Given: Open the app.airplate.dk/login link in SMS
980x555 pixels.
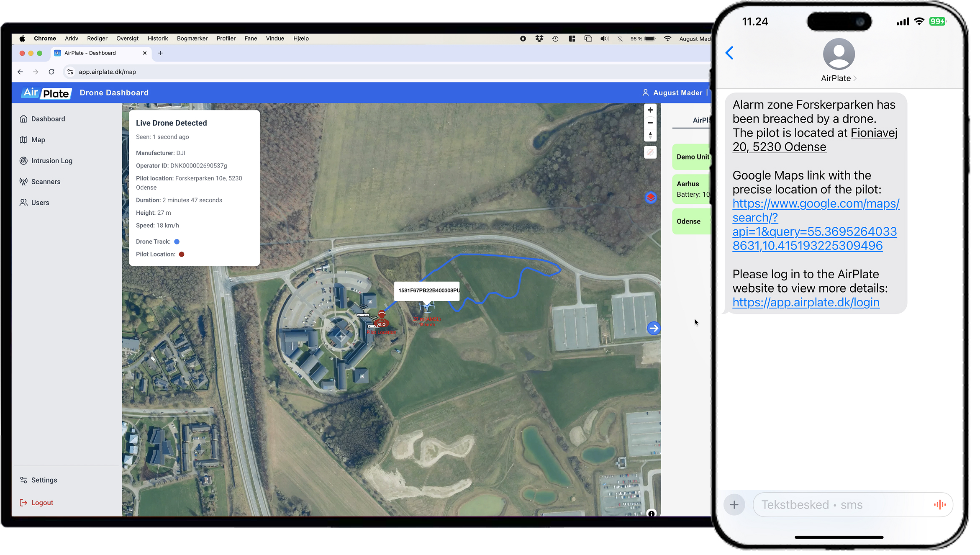Looking at the screenshot, I should (806, 302).
